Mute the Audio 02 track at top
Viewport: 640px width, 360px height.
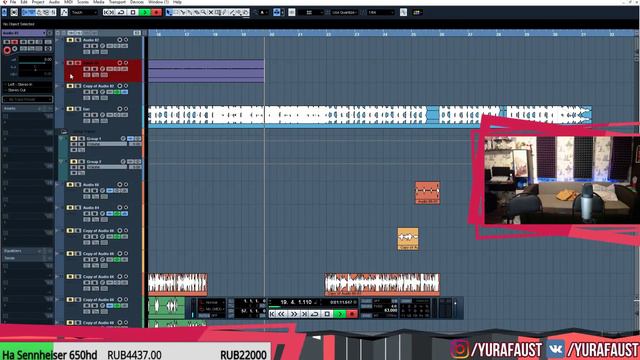point(70,40)
